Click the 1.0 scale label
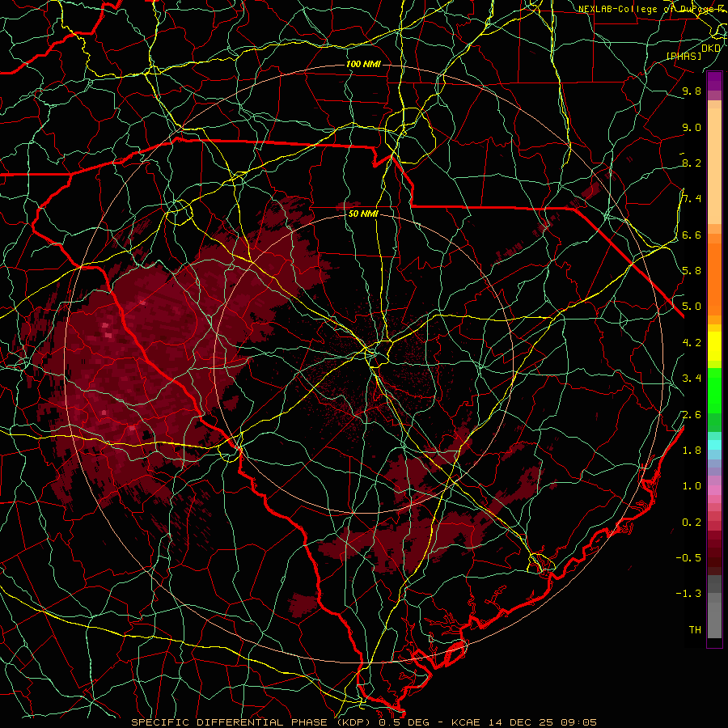728x728 pixels. pyautogui.click(x=692, y=486)
